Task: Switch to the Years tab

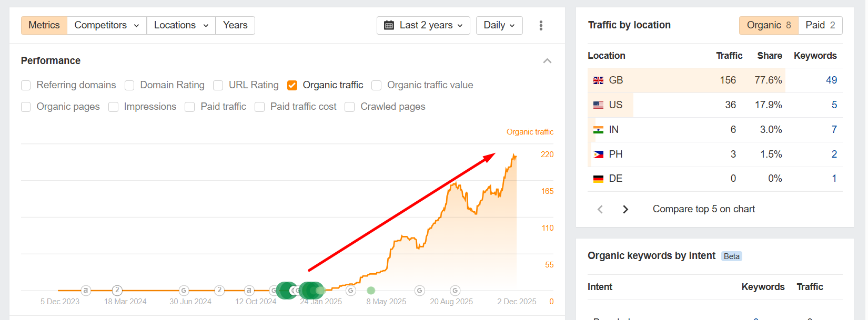Action: pos(235,25)
